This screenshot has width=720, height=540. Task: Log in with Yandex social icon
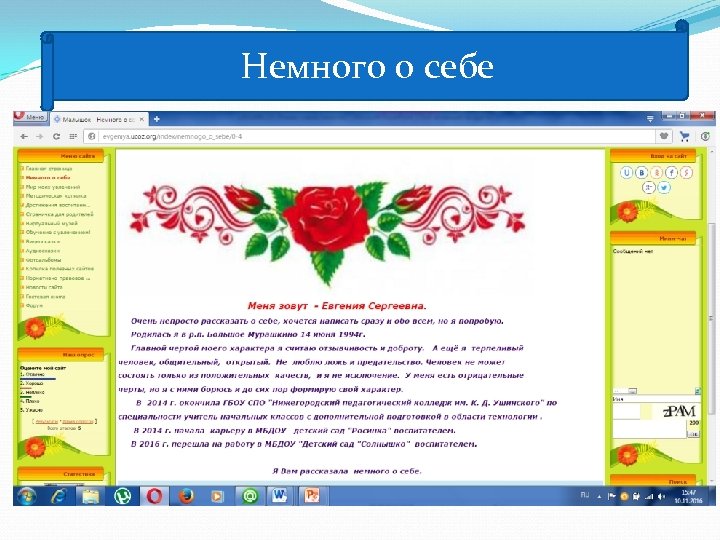coord(686,173)
